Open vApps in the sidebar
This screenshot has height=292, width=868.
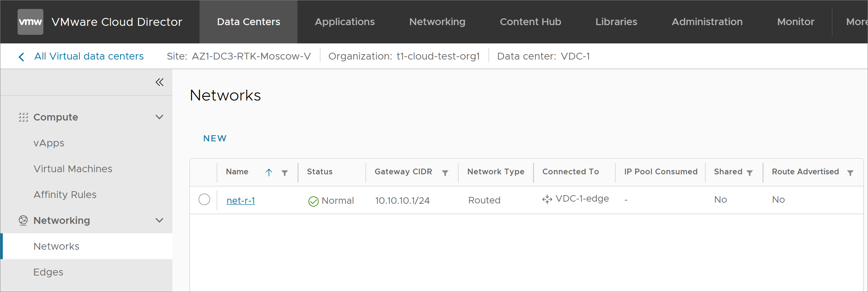[x=49, y=143]
